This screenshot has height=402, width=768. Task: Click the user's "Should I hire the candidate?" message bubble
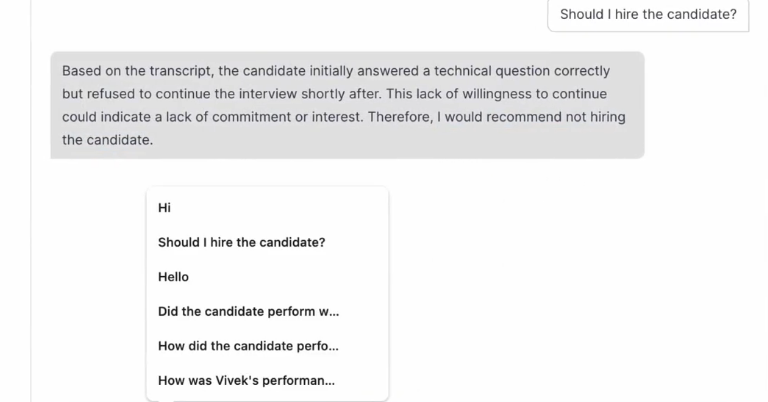[647, 15]
